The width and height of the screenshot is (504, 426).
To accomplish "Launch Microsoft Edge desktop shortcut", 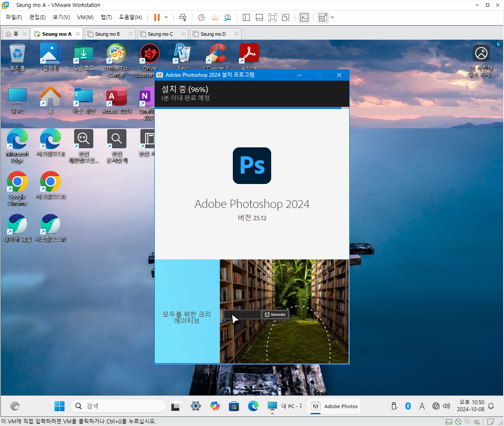I will [17, 146].
